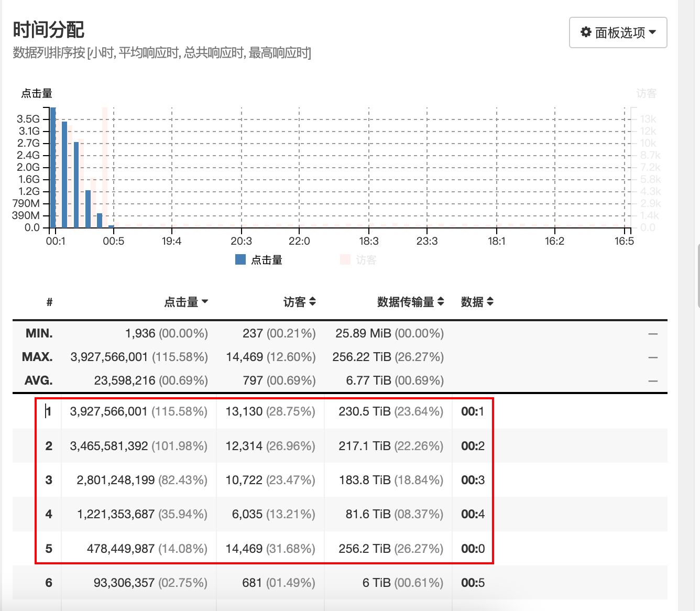Click the sort arrow beside 点击量 header
The width and height of the screenshot is (700, 611).
pos(205,301)
